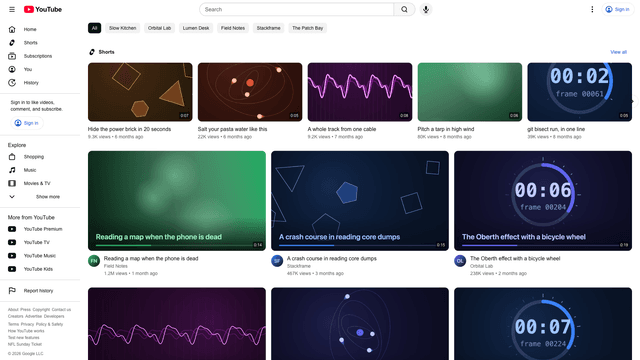
Task: Click channel name 'Stackframe' under core dumps video
Action: click(x=299, y=266)
